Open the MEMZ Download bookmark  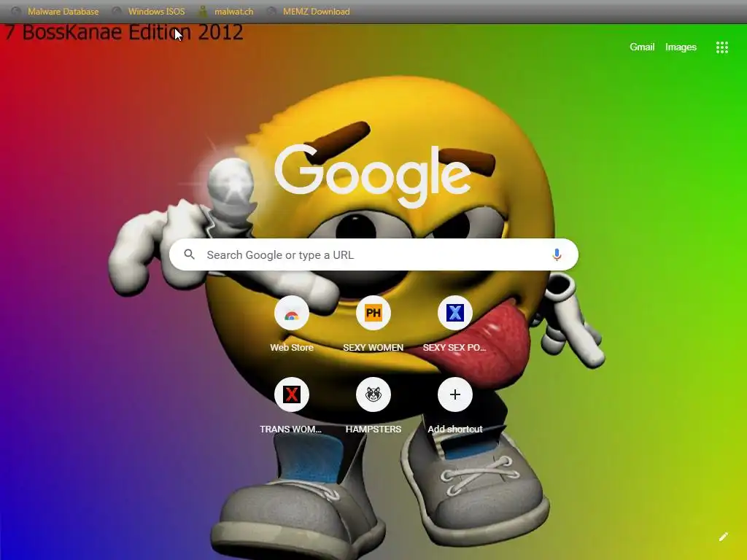(309, 12)
